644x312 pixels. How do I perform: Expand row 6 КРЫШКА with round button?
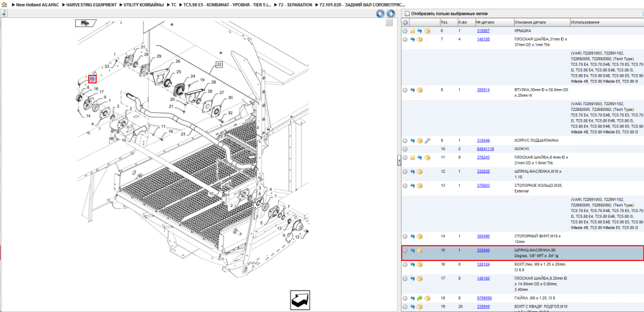[x=405, y=31]
